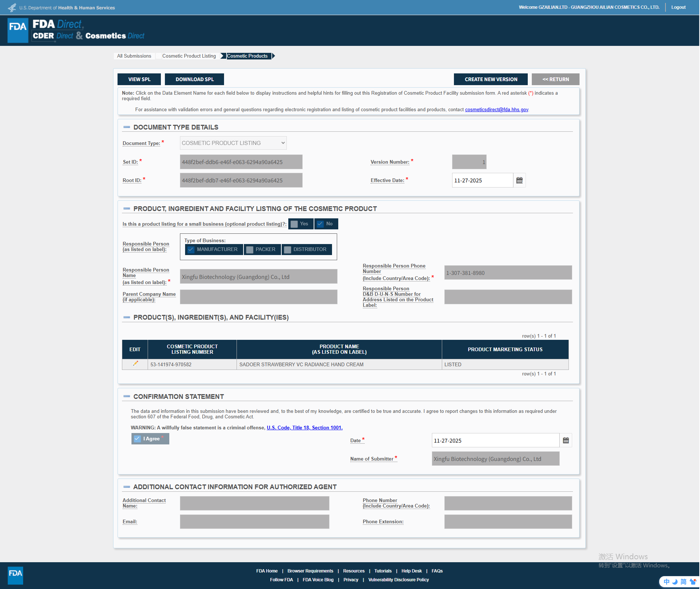Collapse the Document Type Details section

tap(127, 127)
